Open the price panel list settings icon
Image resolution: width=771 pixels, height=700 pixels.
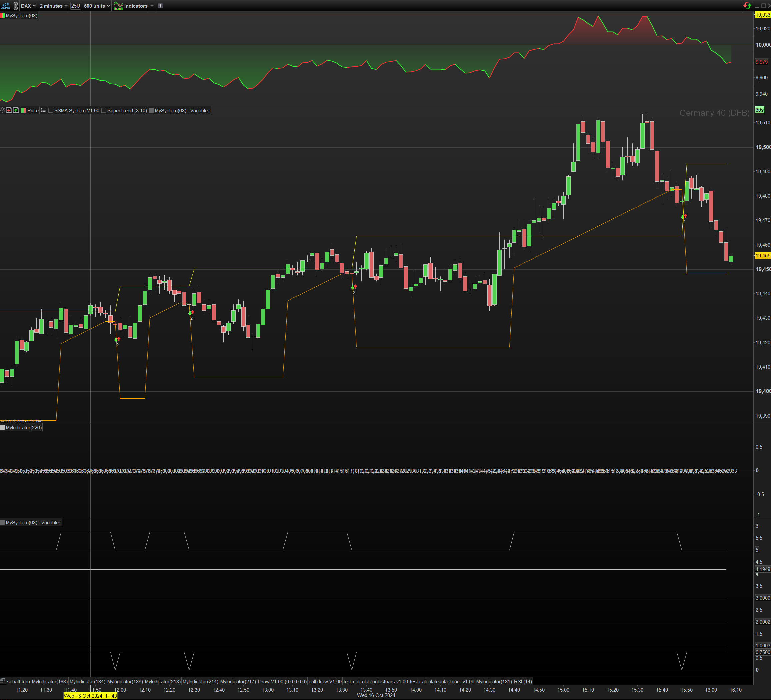pos(43,110)
